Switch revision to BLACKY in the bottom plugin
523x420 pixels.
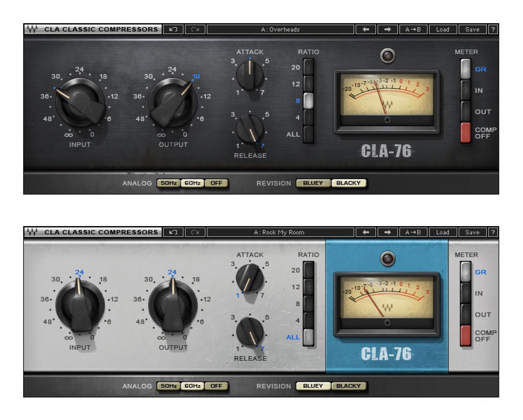click(349, 386)
